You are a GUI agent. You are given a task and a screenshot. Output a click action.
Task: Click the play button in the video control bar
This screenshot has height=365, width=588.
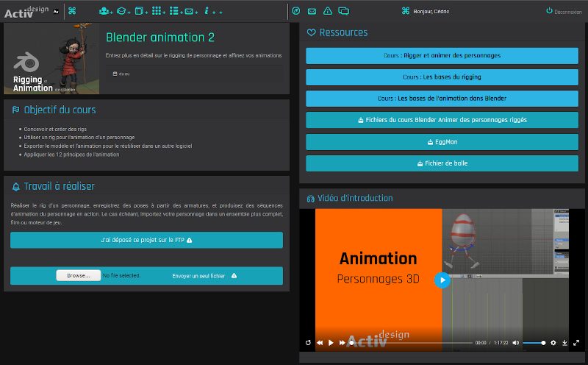[x=331, y=342]
